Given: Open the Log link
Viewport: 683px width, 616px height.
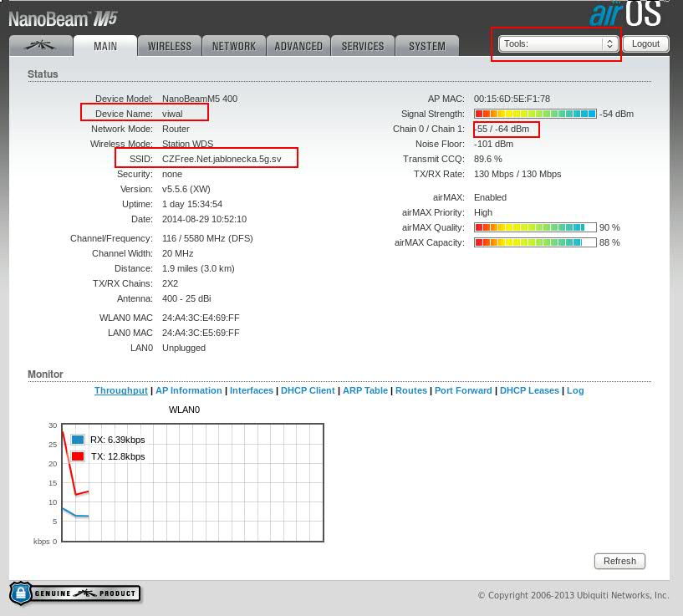Looking at the screenshot, I should pyautogui.click(x=575, y=390).
